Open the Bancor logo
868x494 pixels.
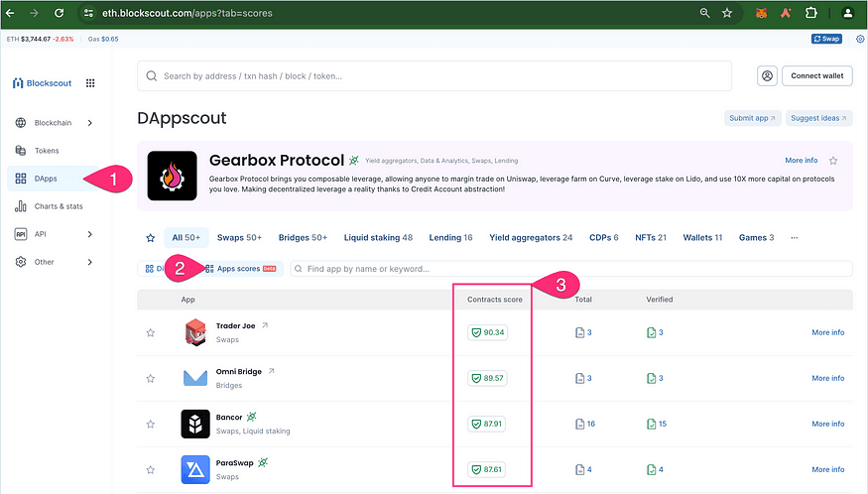click(194, 424)
